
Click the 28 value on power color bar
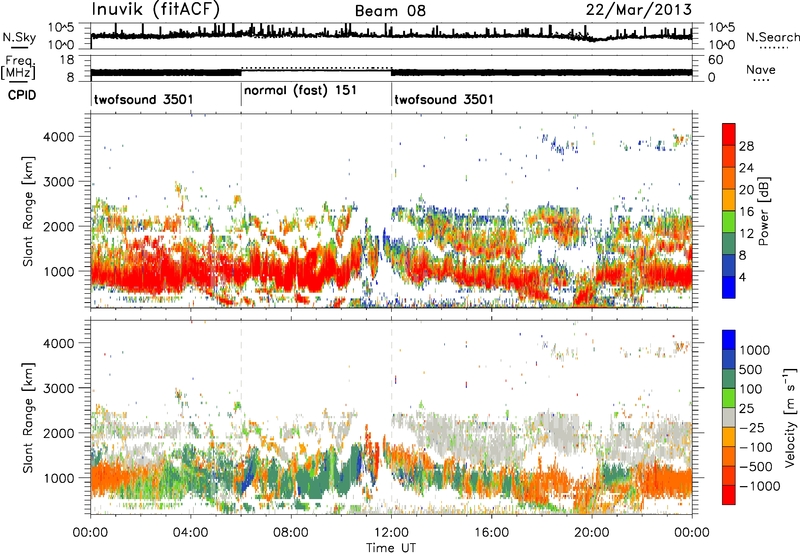point(746,146)
